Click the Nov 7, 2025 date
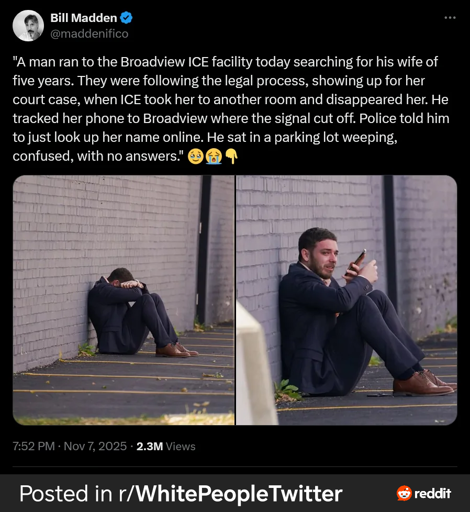Viewport: 470px width, 512px height. click(95, 446)
